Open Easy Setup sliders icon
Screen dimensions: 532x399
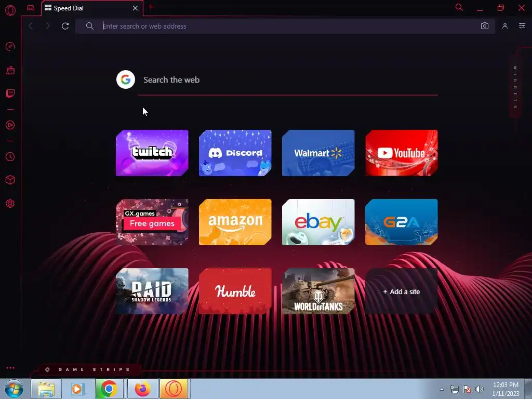pos(522,26)
